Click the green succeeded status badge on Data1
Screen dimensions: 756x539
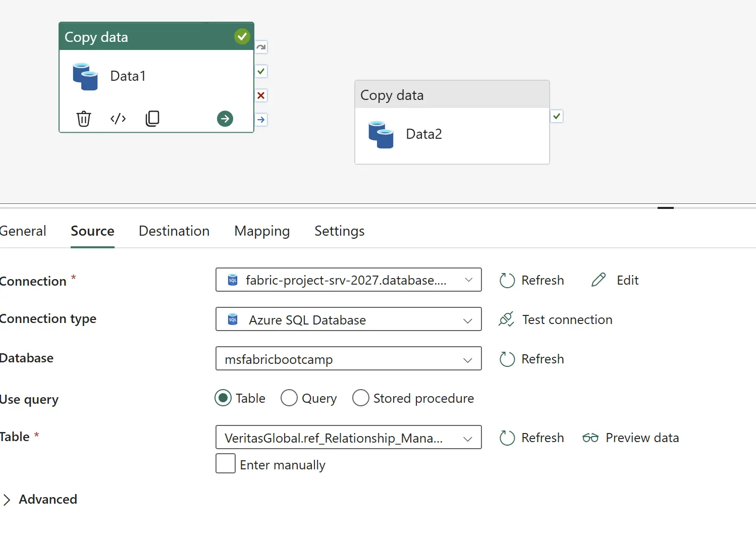tap(242, 36)
